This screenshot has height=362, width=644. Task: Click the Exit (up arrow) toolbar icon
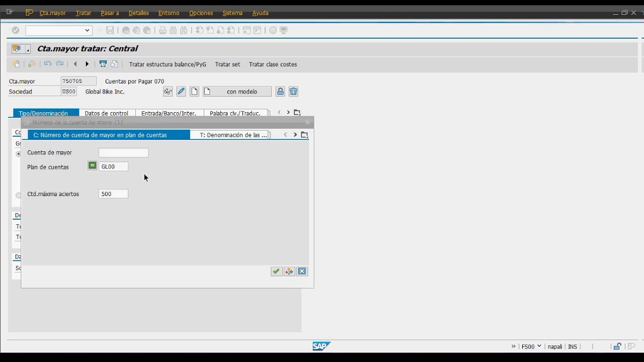[136, 30]
